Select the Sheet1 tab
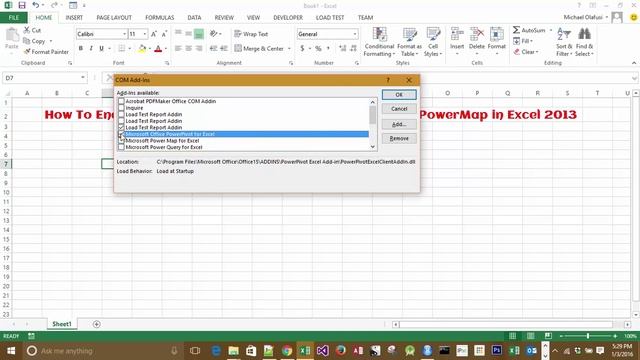The height and width of the screenshot is (360, 640). pyautogui.click(x=62, y=324)
